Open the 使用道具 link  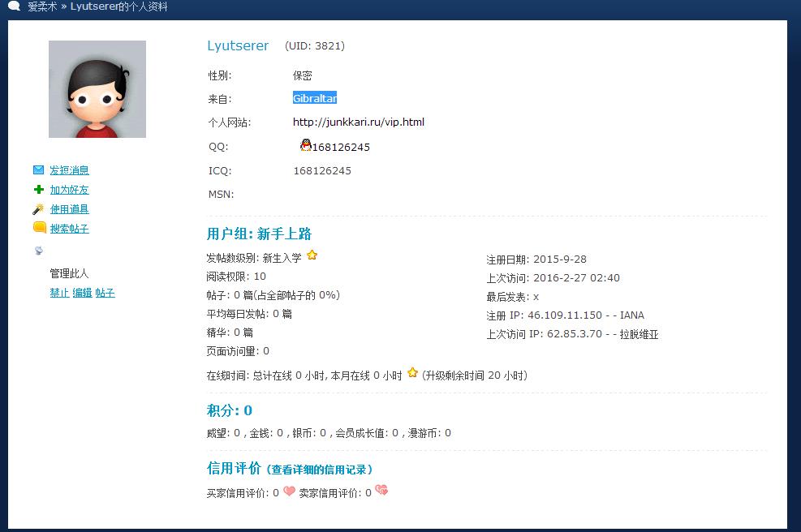[70, 208]
